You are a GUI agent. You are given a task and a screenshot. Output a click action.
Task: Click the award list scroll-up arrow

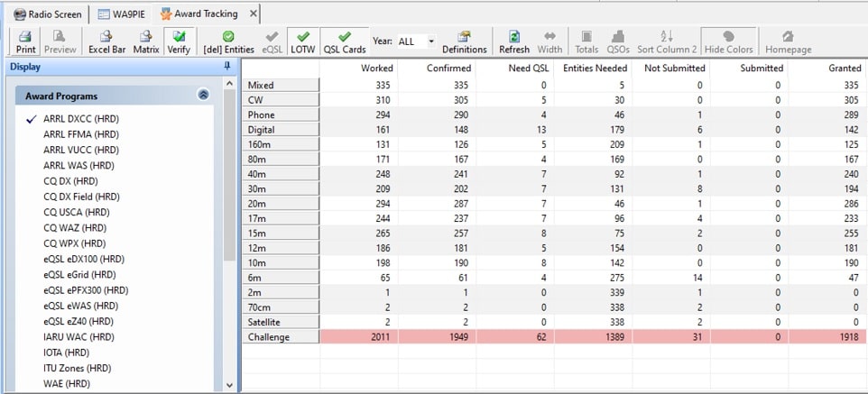[230, 83]
